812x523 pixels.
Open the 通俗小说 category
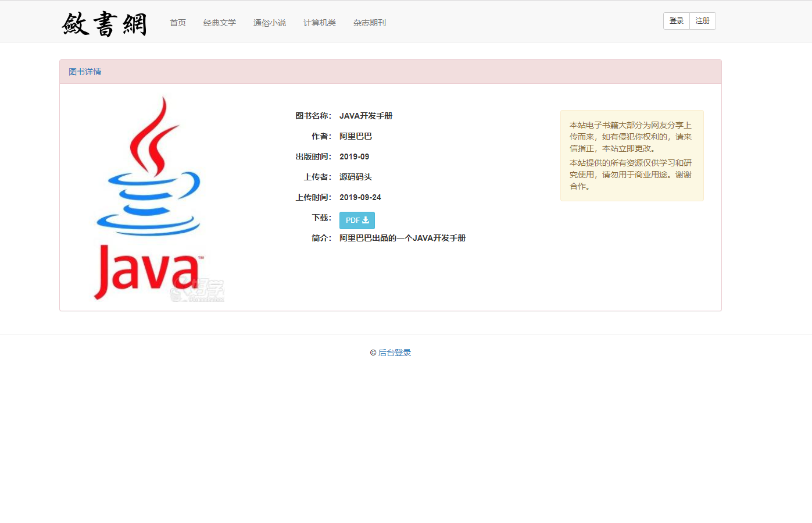270,23
